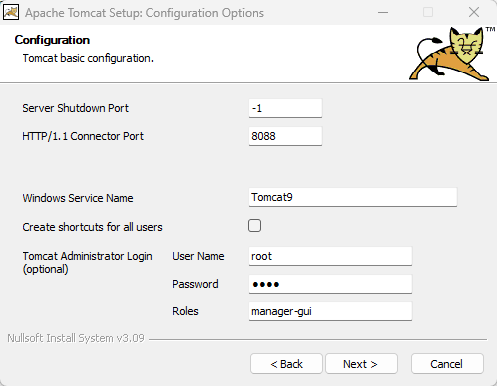
Task: Cancel the Tomcat installation
Action: (x=447, y=364)
